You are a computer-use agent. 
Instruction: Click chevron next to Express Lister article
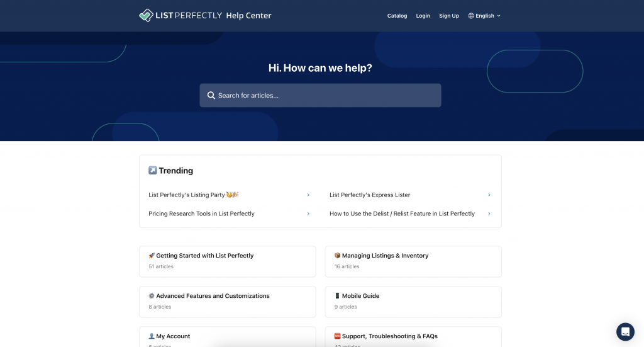(x=489, y=195)
